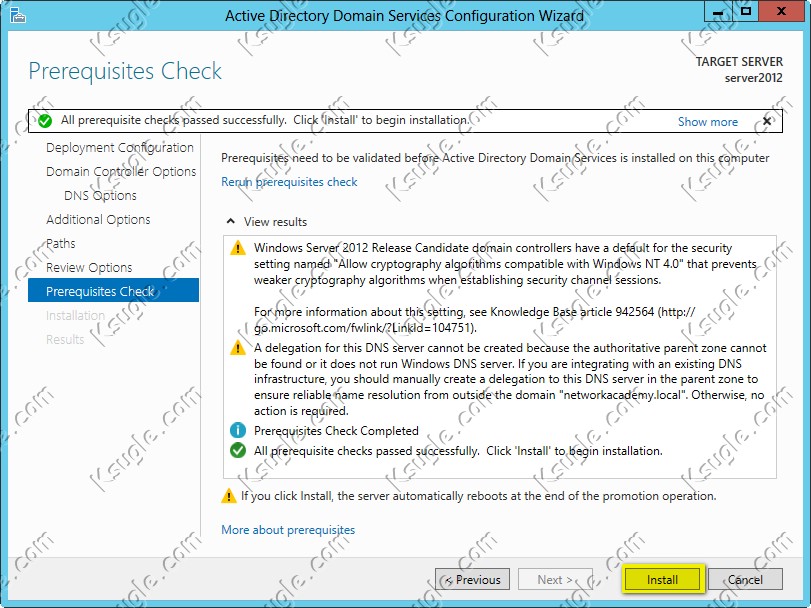The image size is (811, 608).
Task: Click Knowledge Base article 942564 text
Action: tap(572, 312)
